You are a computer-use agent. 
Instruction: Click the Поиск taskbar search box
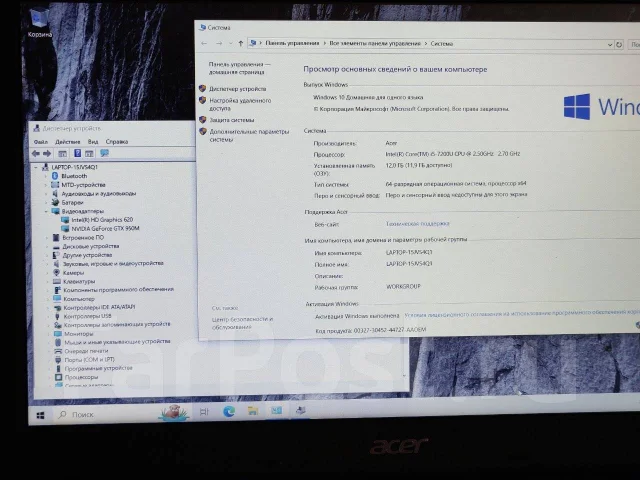point(107,414)
